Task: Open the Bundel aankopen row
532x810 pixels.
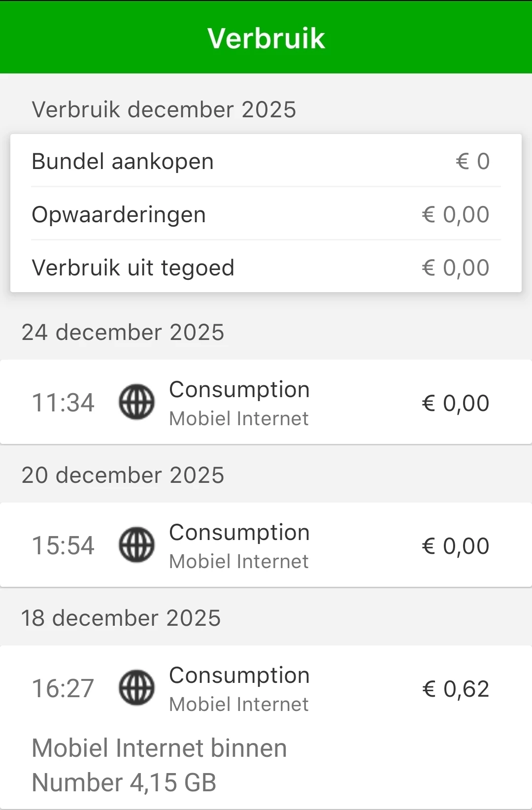Action: 266,161
